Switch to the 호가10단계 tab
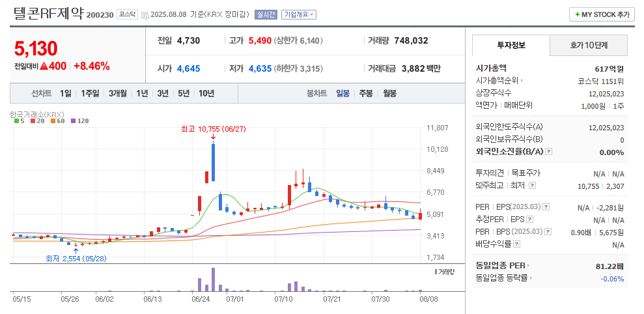 click(x=589, y=45)
